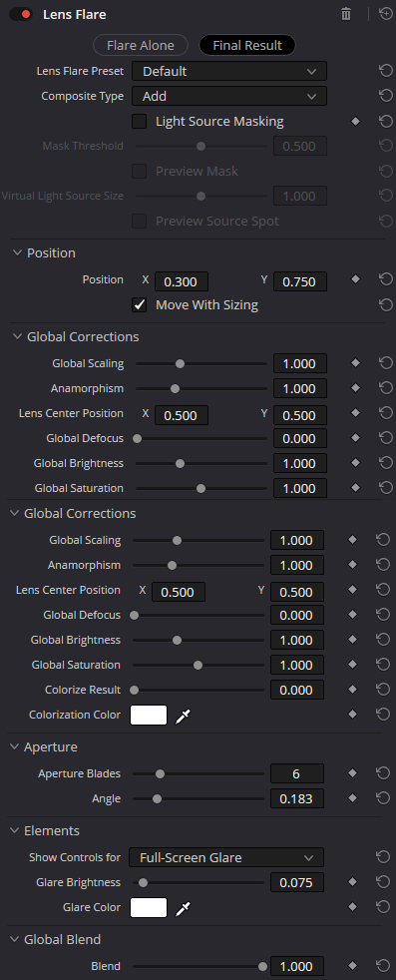Viewport: 396px width, 980px height.
Task: Add keyframe for Global Blend amount
Action: tap(352, 966)
